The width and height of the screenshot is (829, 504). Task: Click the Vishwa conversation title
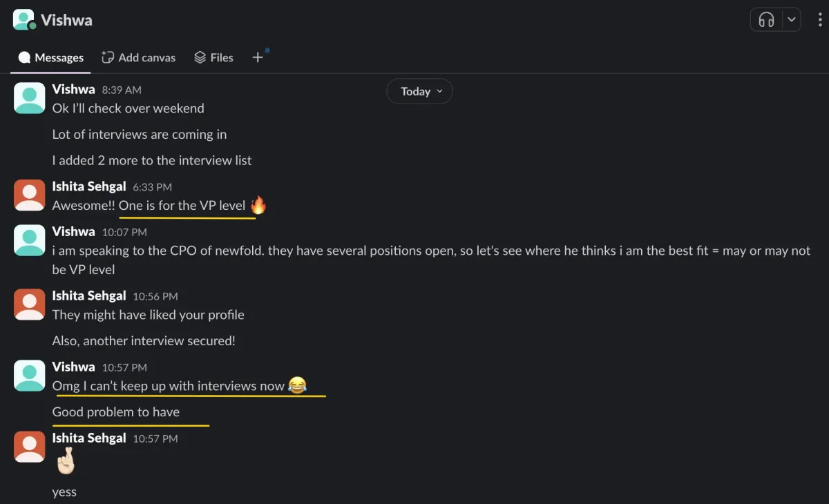[x=66, y=20]
